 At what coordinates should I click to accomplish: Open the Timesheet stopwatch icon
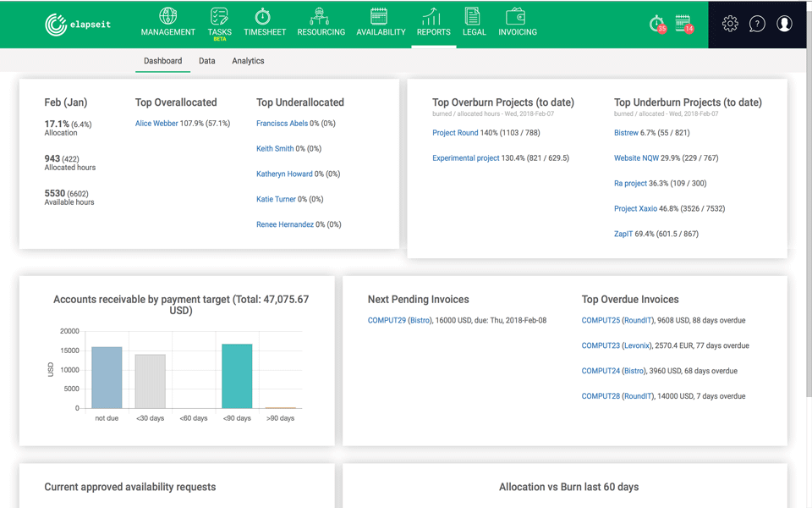pyautogui.click(x=262, y=16)
